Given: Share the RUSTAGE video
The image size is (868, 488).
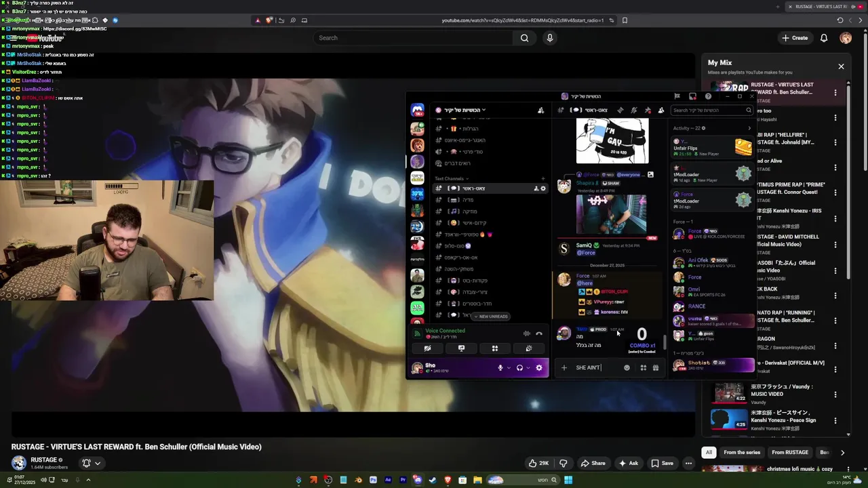Looking at the screenshot, I should pos(593,464).
